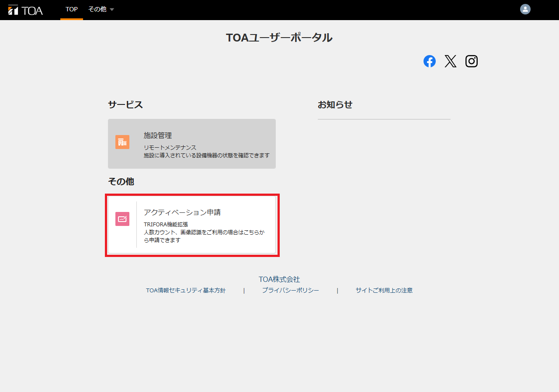Click the TOA logo in header

pos(25,10)
